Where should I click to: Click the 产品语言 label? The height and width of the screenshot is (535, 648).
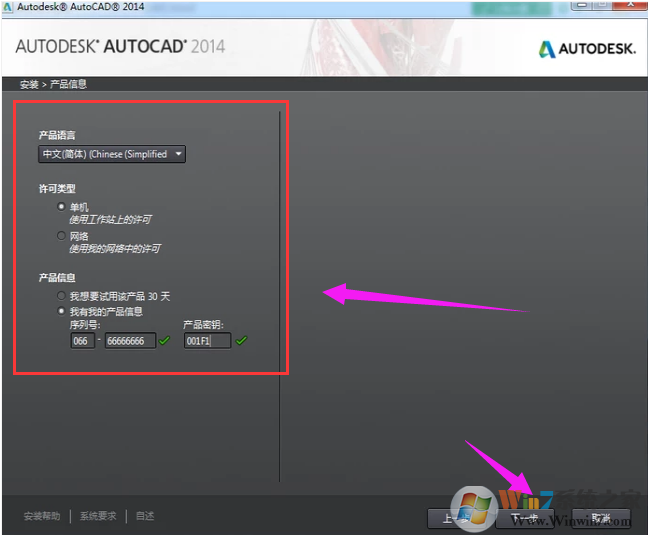coord(57,135)
